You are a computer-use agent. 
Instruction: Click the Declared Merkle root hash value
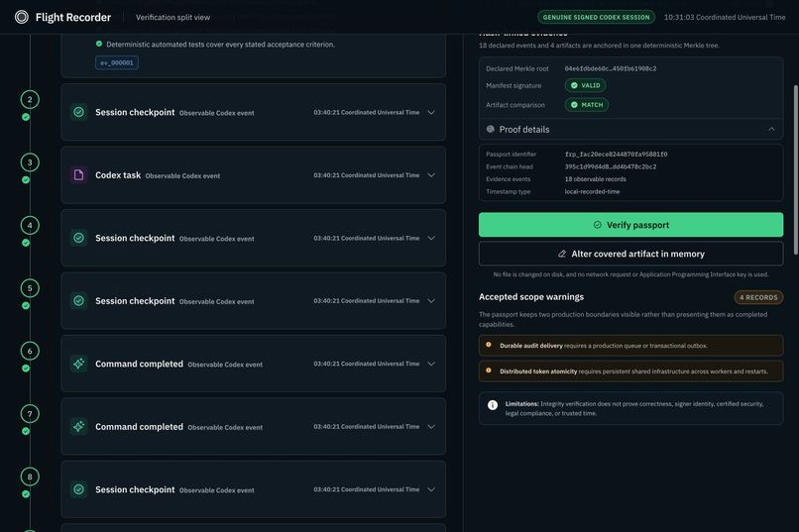(611, 68)
